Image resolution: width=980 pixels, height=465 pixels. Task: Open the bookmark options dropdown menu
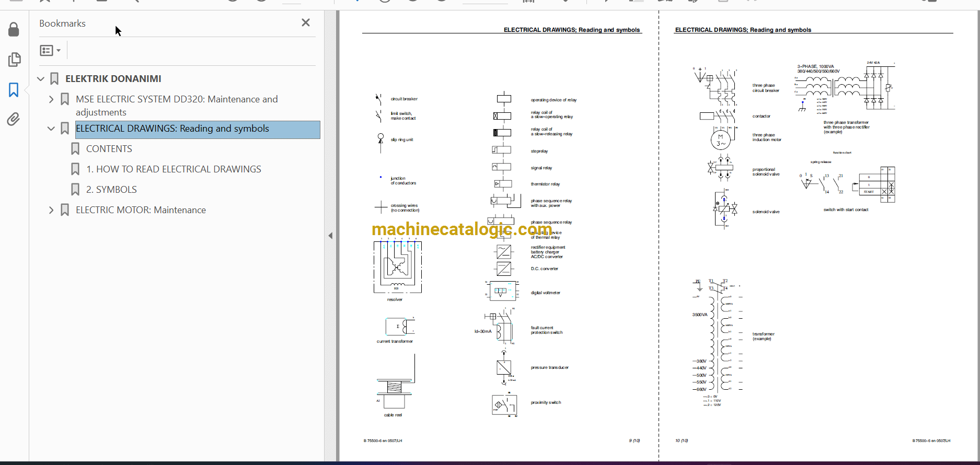tap(50, 51)
